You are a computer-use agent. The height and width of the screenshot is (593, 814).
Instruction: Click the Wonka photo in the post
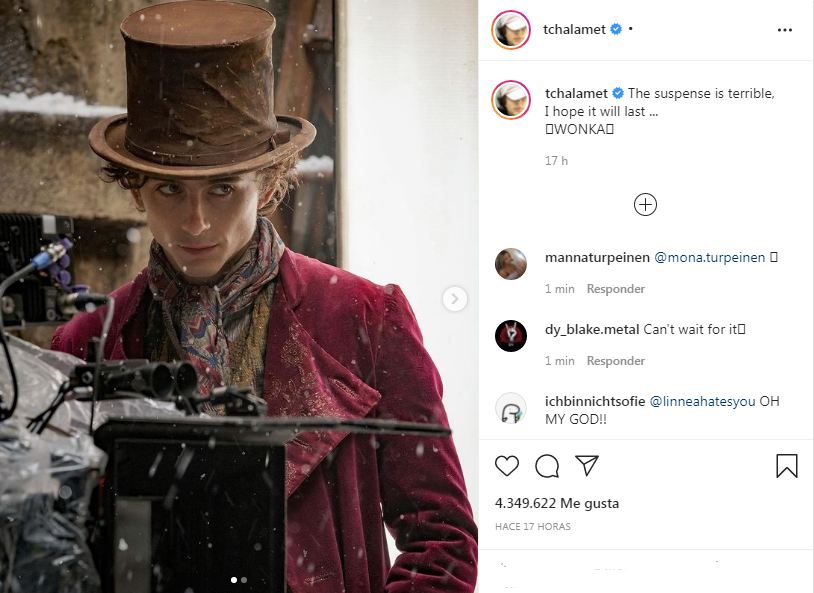point(239,296)
